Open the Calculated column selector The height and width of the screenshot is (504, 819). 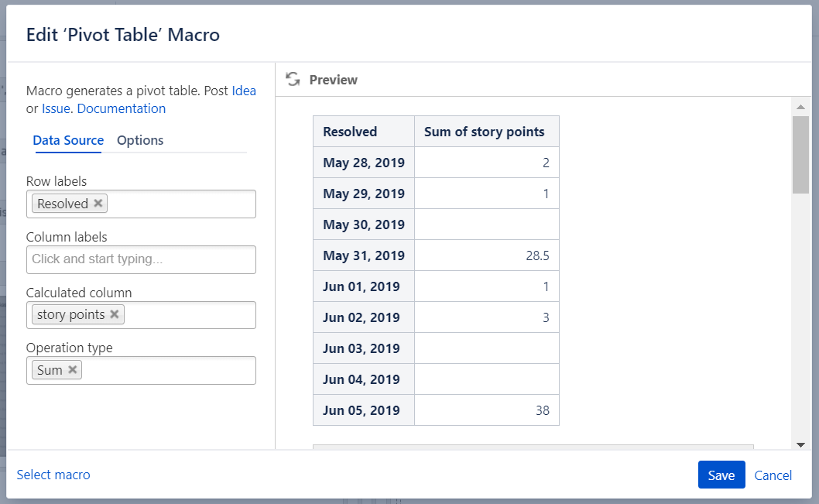(190, 315)
